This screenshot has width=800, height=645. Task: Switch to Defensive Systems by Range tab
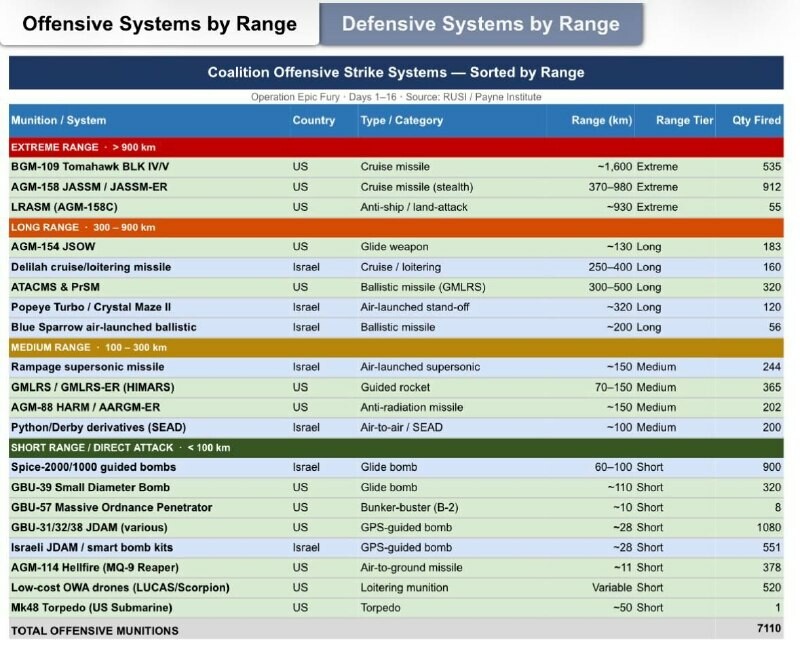(x=480, y=24)
